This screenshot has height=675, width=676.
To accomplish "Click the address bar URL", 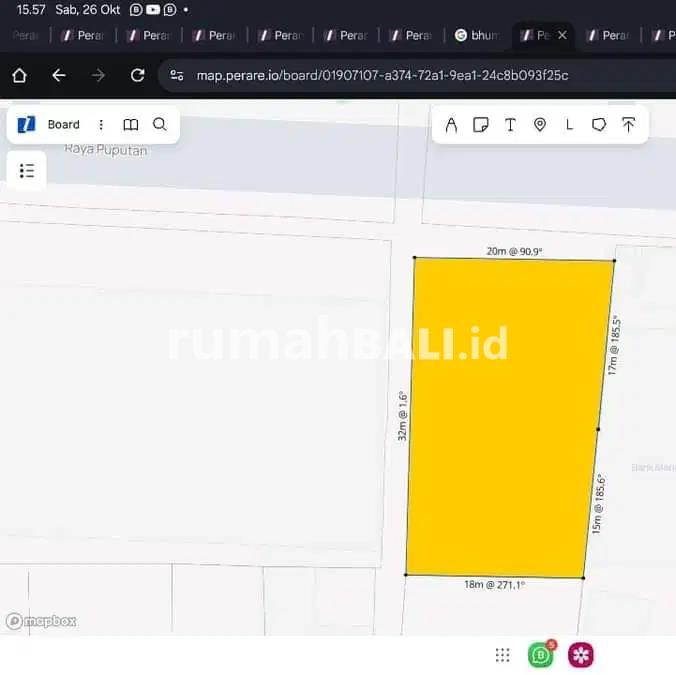I will click(382, 75).
